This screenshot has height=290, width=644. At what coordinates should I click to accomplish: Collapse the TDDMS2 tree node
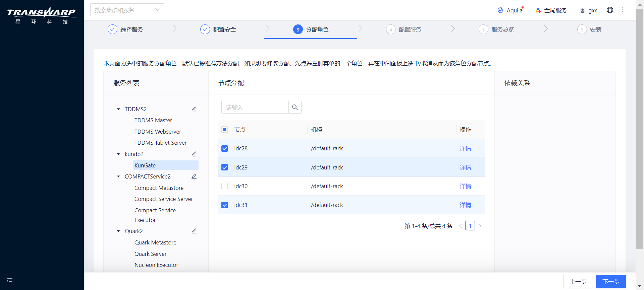[x=118, y=109]
